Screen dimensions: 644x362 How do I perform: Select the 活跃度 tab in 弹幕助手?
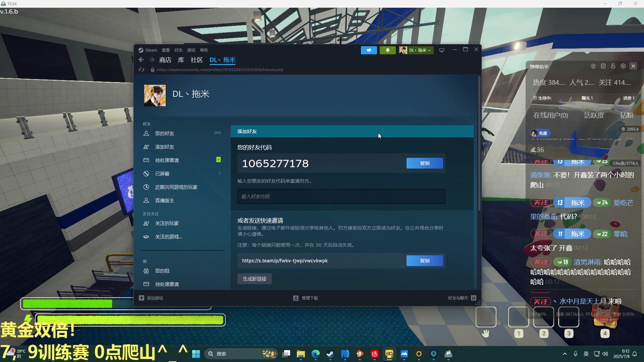coord(594,115)
